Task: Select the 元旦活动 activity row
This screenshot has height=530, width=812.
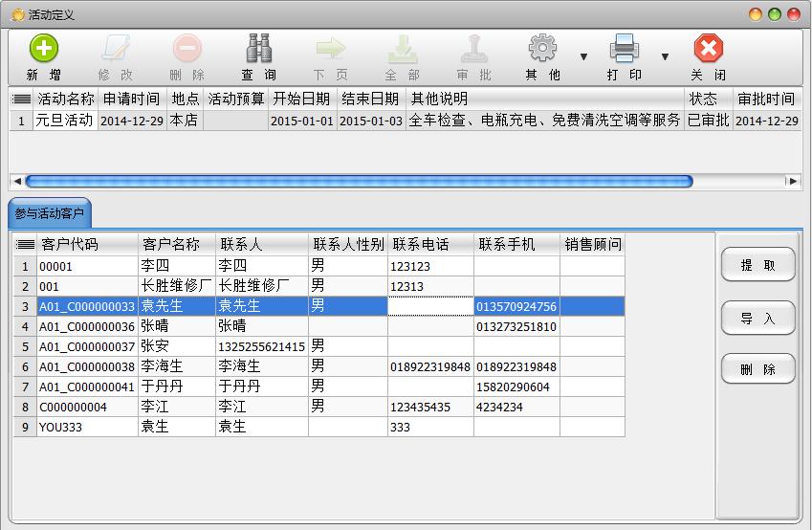Action: [x=64, y=121]
